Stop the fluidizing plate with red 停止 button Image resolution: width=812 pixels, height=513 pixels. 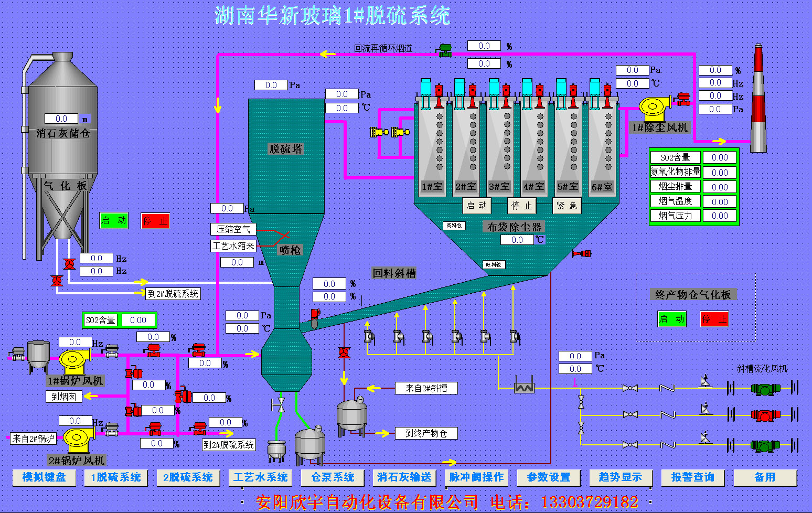point(155,221)
